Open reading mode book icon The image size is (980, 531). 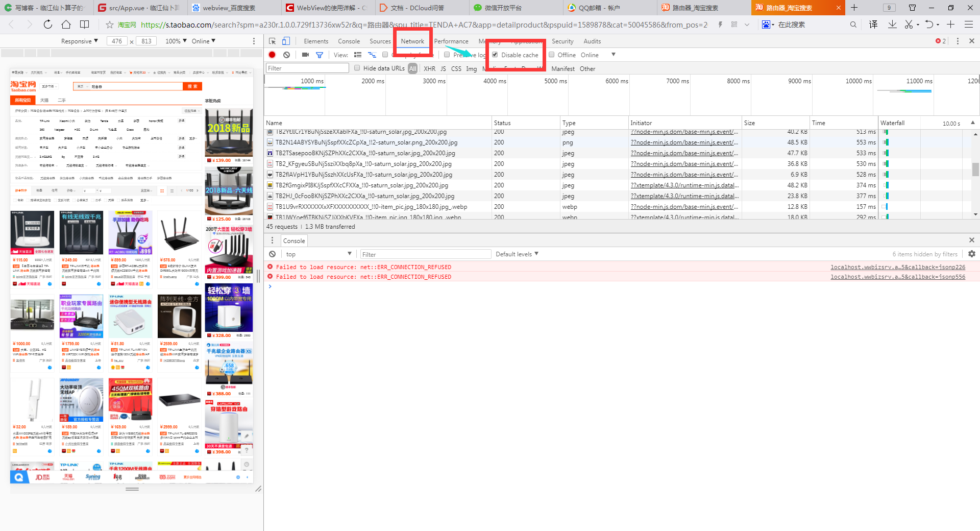tap(85, 25)
